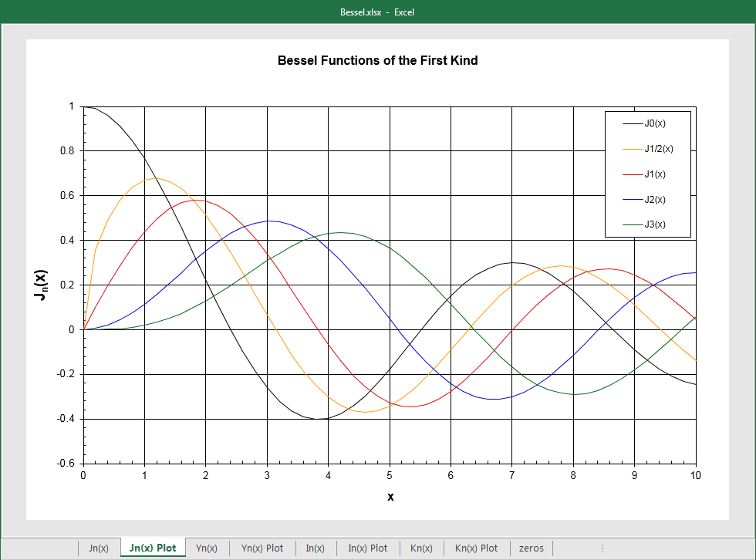This screenshot has width=756, height=560.
Task: Click the J3(x) legend entry
Action: pyautogui.click(x=654, y=224)
